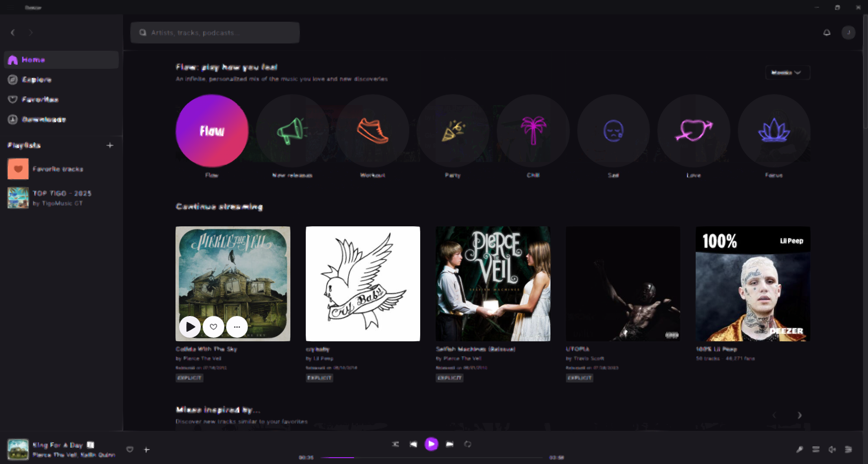Open the crybaby album title link

[318, 349]
